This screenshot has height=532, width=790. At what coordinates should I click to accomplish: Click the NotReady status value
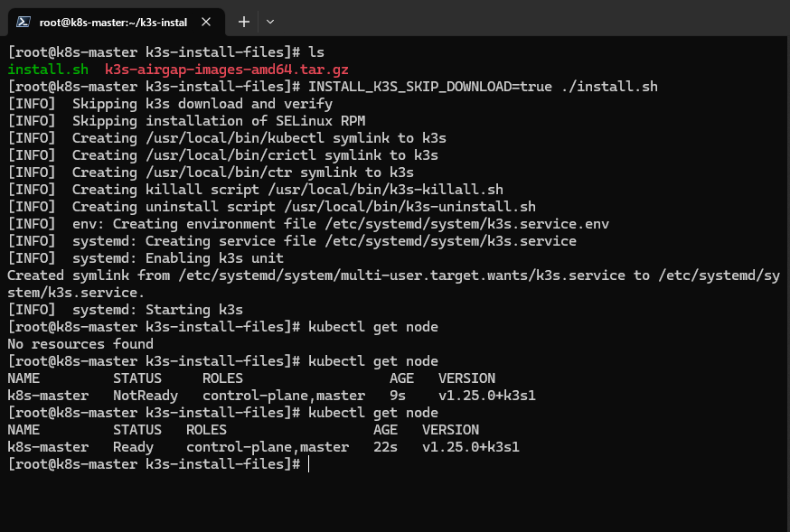146,396
